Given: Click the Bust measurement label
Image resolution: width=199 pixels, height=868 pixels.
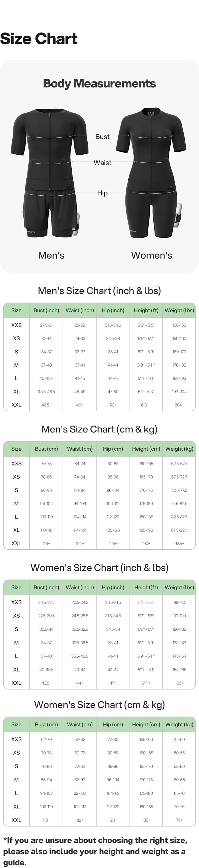Looking at the screenshot, I should 102,137.
